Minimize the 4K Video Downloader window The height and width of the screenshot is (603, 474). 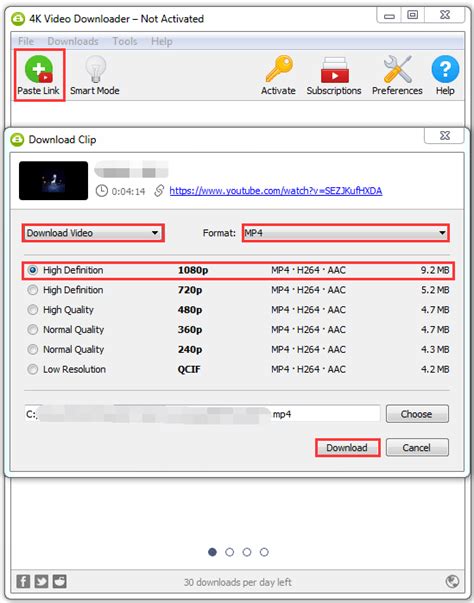pyautogui.click(x=389, y=15)
